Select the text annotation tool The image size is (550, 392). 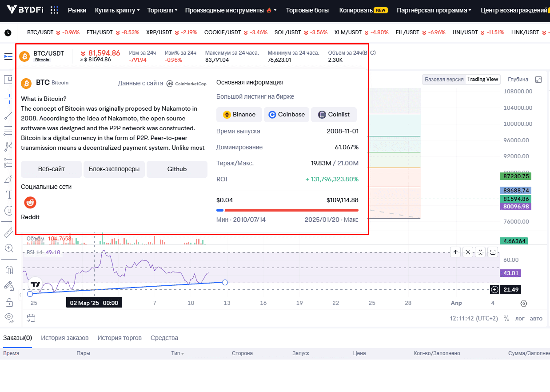8,195
